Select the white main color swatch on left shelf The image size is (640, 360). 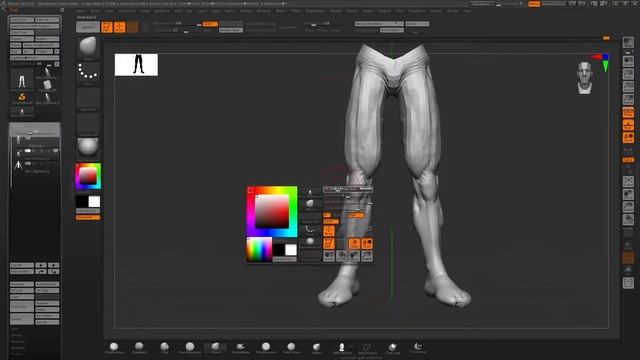pos(94,202)
